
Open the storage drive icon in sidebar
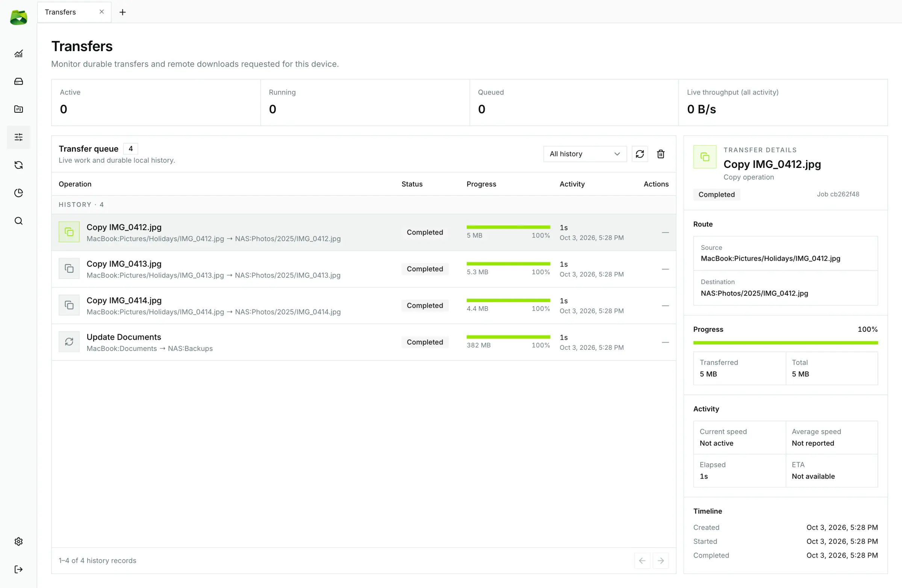coord(18,82)
